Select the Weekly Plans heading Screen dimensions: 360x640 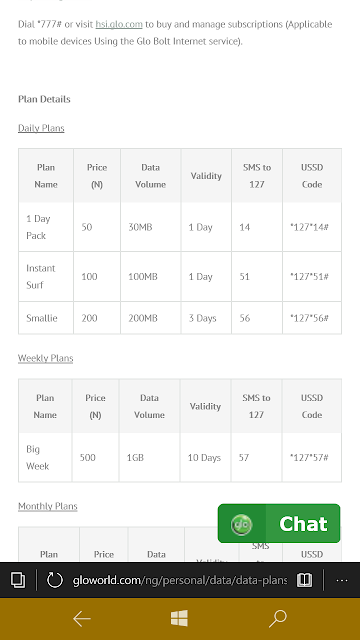pos(45,358)
